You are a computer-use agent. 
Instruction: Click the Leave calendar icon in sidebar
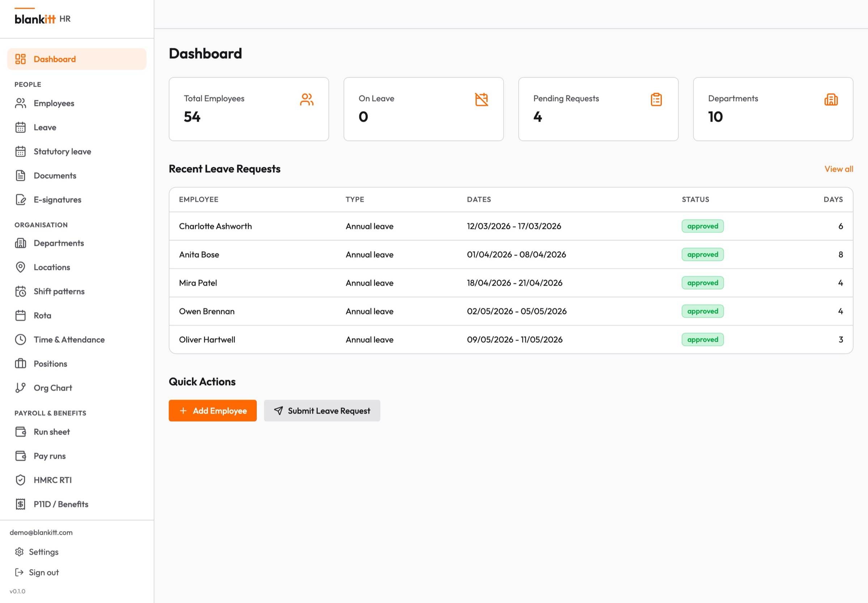tap(20, 127)
